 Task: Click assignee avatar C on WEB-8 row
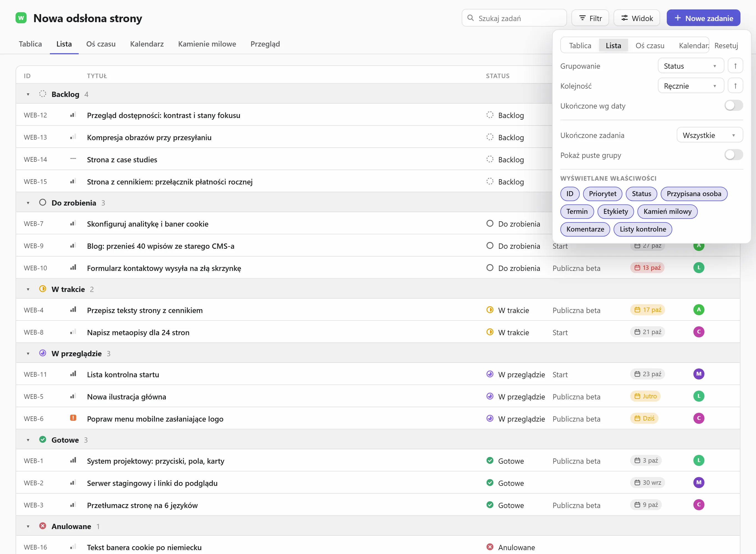pyautogui.click(x=699, y=332)
